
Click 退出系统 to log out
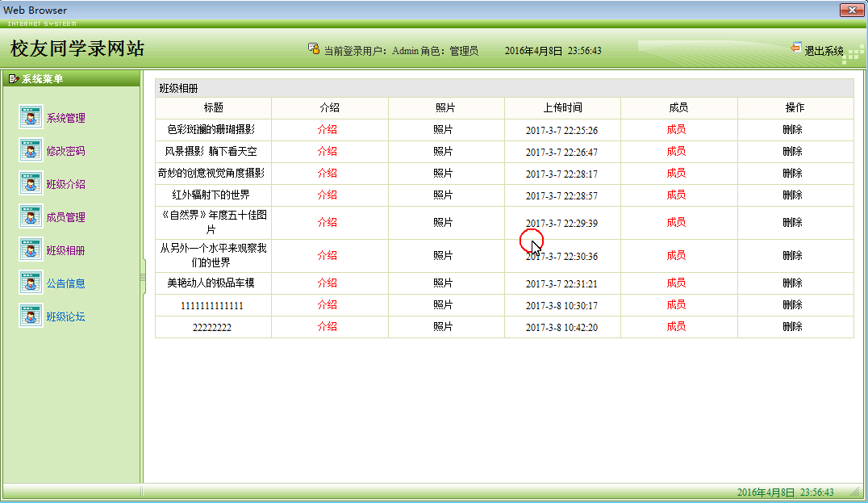point(824,51)
